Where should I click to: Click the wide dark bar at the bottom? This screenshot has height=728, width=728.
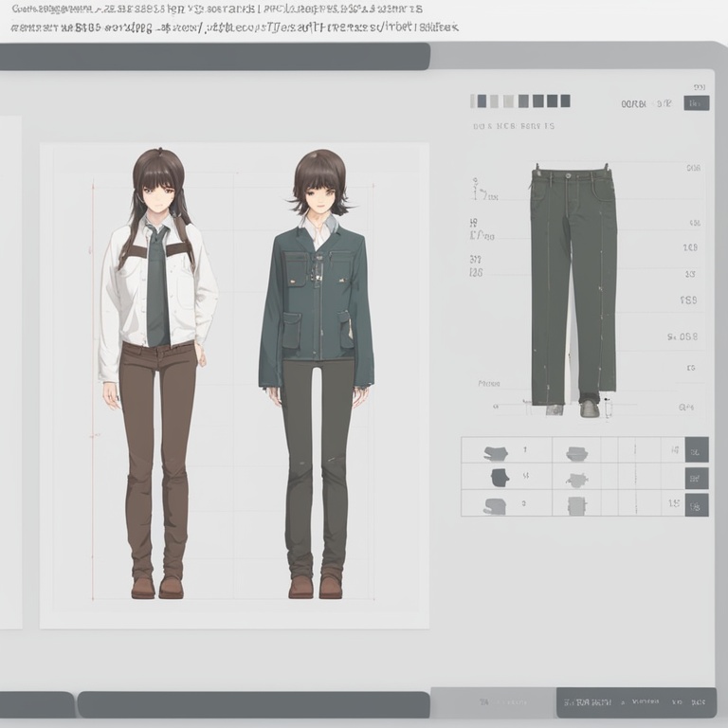click(252, 704)
